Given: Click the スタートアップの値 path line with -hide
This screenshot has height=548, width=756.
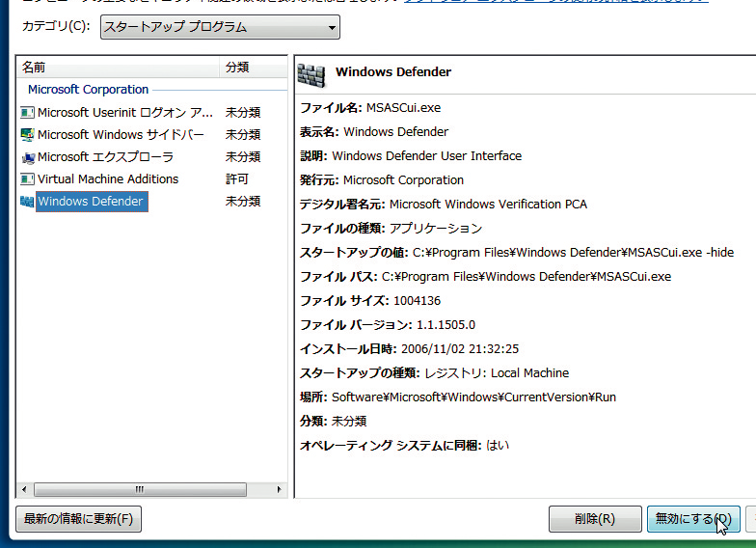Looking at the screenshot, I should tap(517, 253).
